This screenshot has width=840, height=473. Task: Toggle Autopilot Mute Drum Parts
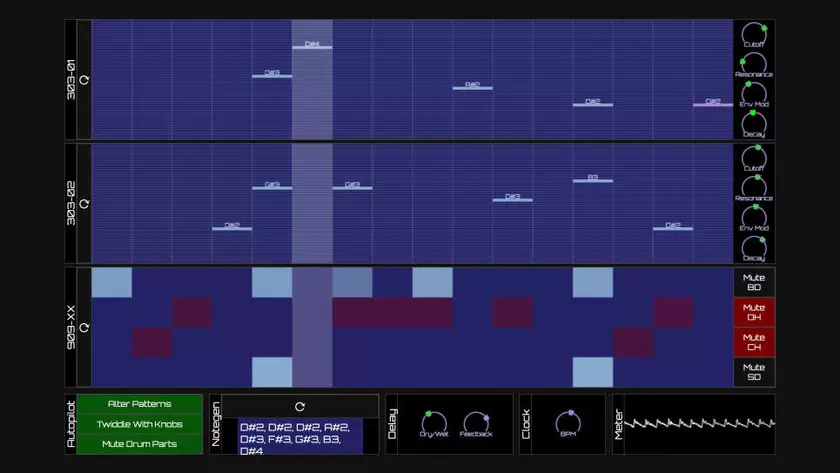click(139, 443)
